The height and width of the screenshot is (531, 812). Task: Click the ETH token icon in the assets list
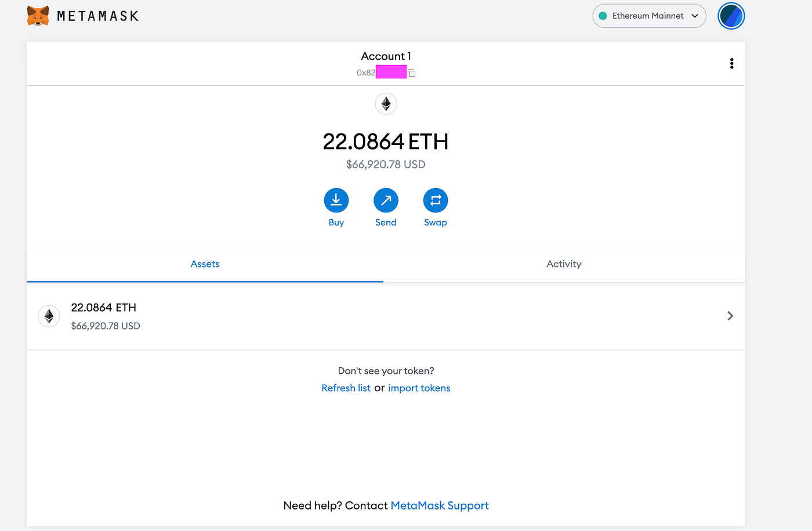49,316
